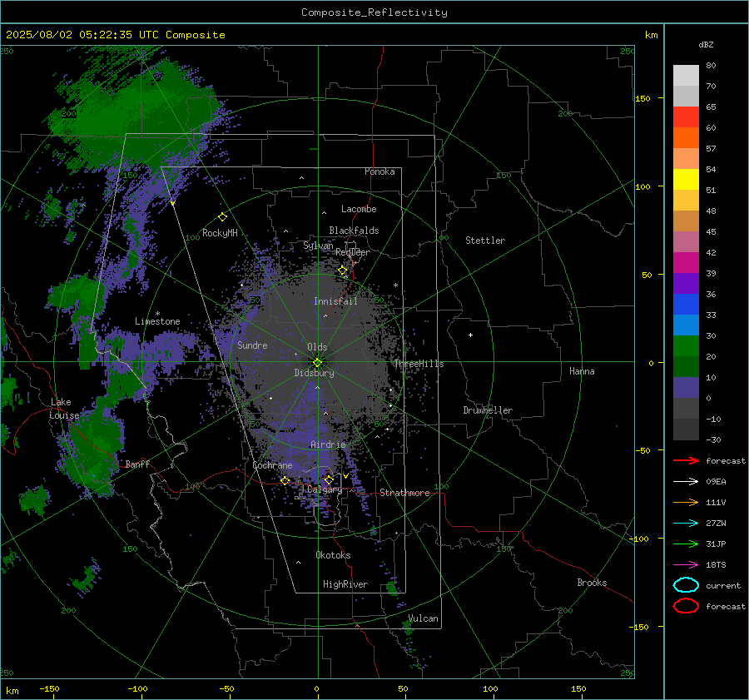Click the Lacombe city label

[x=359, y=209]
